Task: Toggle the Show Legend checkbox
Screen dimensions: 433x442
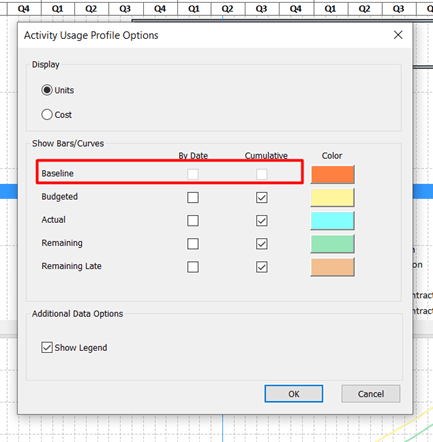Action: 47,347
